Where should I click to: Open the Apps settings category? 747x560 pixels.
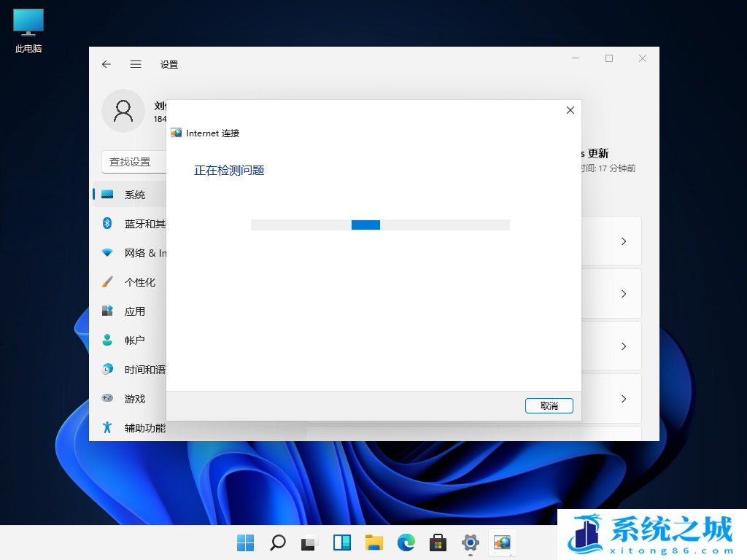click(x=134, y=311)
